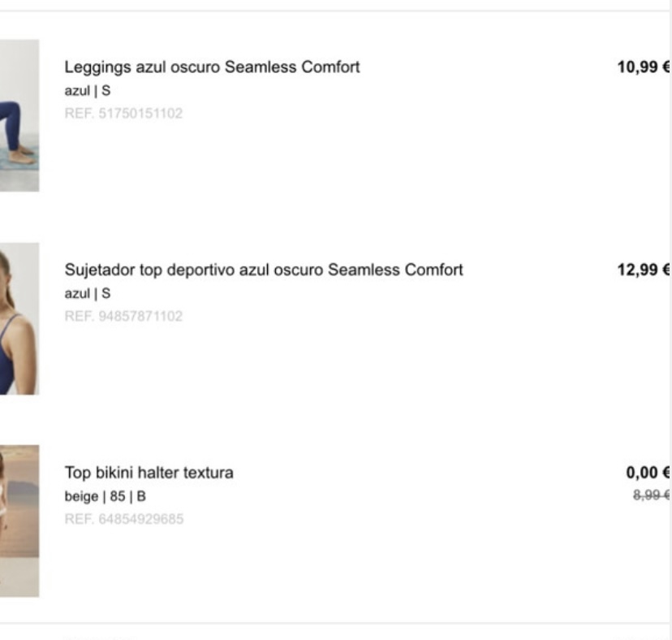Click reference number REF. 94857871102

(123, 317)
